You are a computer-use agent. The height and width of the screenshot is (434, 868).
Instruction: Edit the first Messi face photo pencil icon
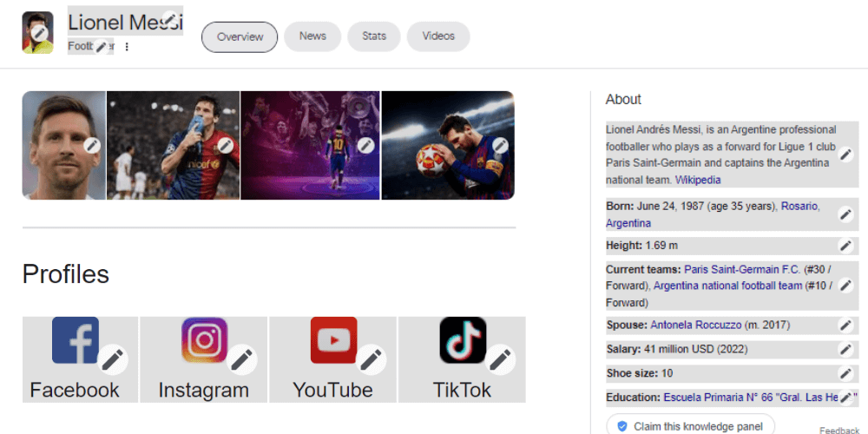pyautogui.click(x=92, y=146)
